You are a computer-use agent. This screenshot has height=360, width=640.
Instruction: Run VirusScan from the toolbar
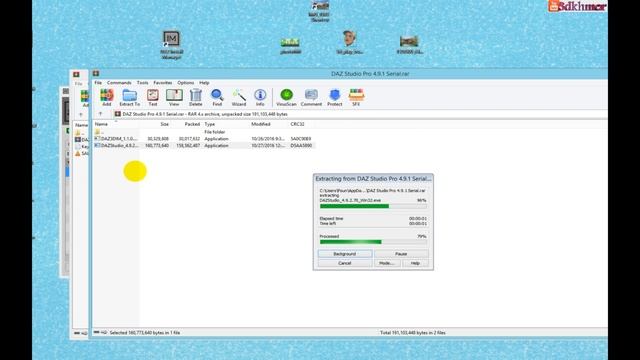pyautogui.click(x=286, y=98)
